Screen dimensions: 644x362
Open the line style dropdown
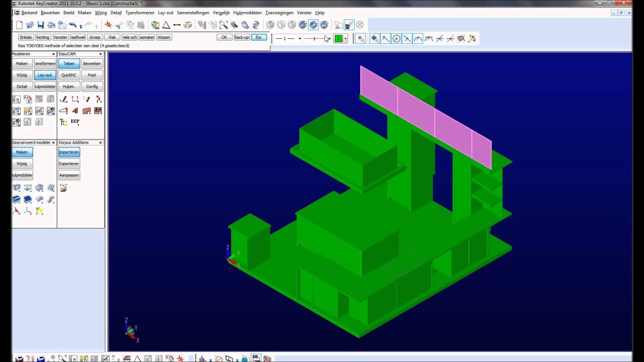299,39
